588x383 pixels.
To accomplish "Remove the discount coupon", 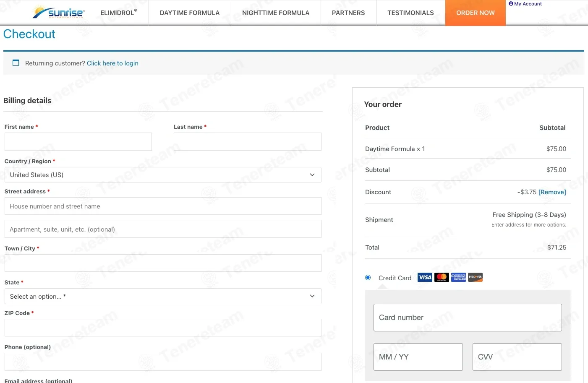I will (x=552, y=192).
